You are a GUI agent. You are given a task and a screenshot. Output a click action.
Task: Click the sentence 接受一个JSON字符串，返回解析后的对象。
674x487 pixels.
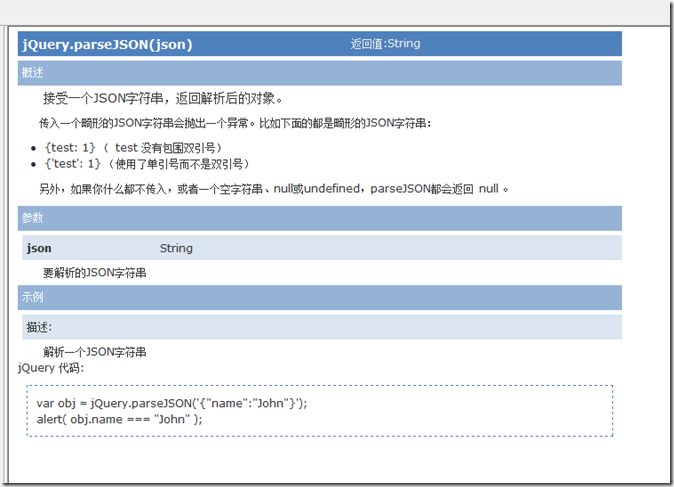[x=163, y=99]
